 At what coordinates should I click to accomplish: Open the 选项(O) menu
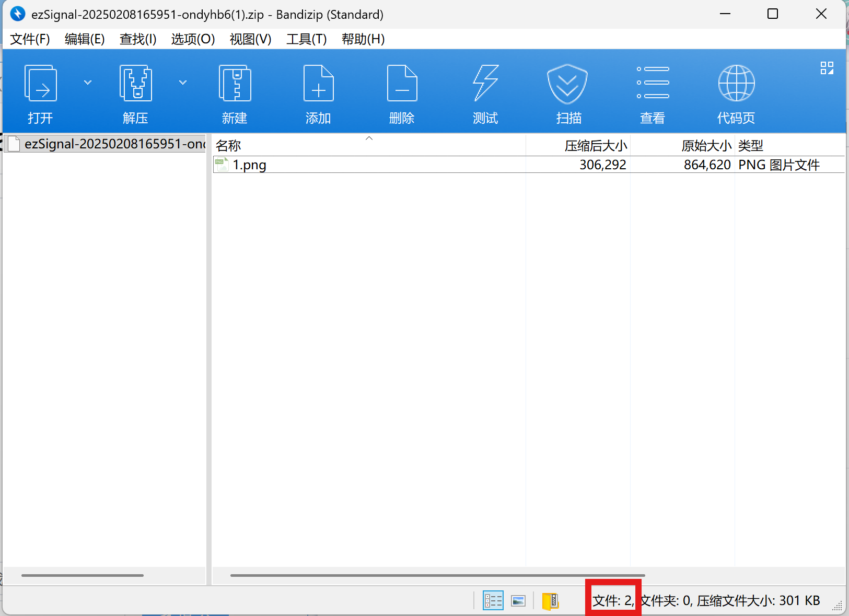(193, 39)
